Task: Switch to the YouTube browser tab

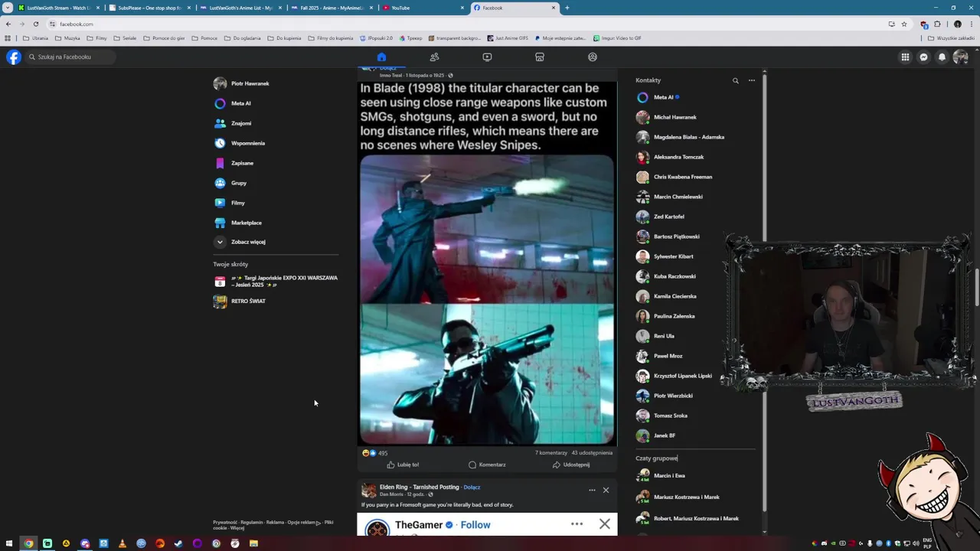Action: click(x=424, y=8)
